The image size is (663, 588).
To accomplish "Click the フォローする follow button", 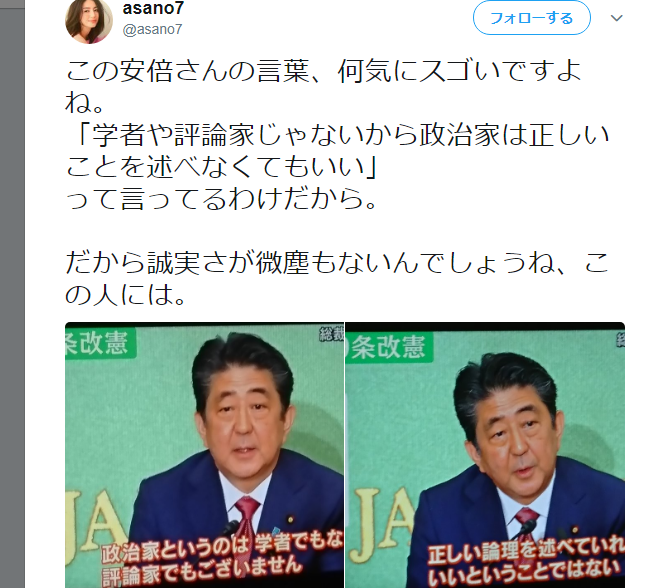I will tap(531, 18).
